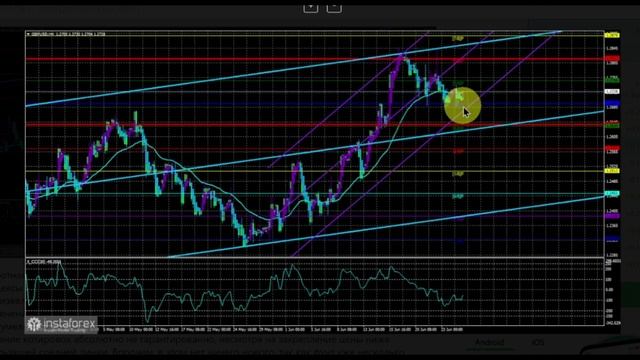The width and height of the screenshot is (640, 360).
Task: Click the cyan price level label on axis
Action: pyautogui.click(x=612, y=193)
